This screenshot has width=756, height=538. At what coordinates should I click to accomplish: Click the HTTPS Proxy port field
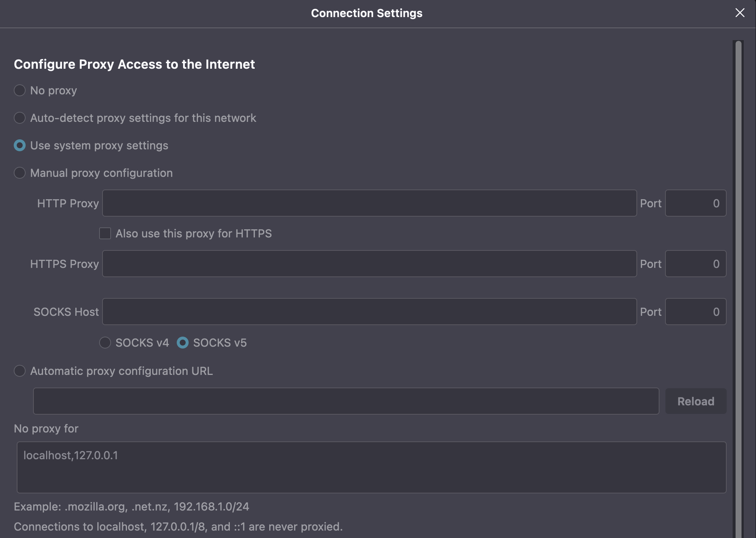pos(695,264)
